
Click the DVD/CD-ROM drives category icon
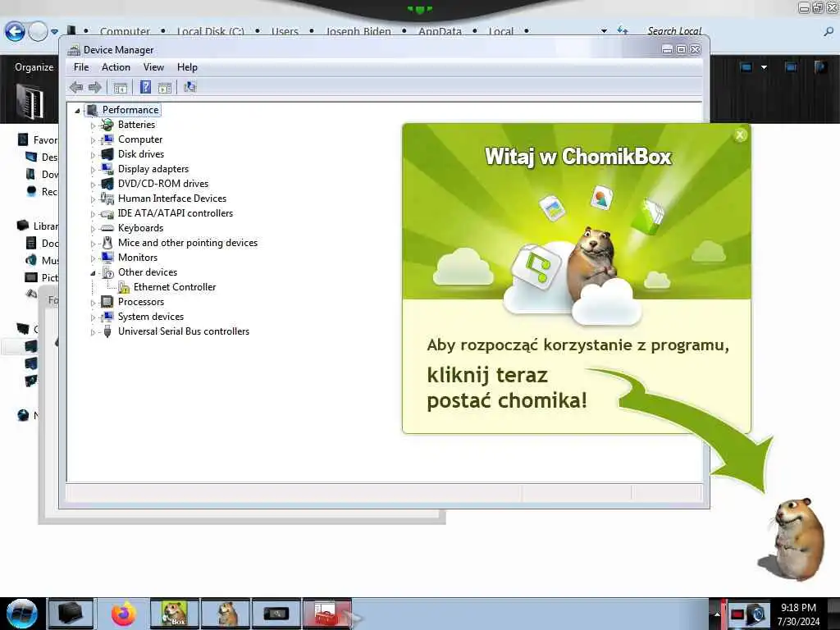click(x=107, y=184)
